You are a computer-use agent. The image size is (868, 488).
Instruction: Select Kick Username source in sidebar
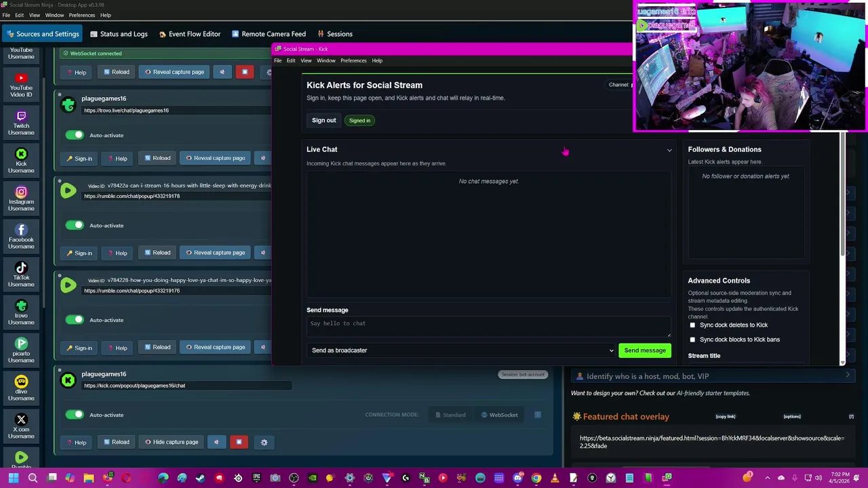tap(21, 161)
